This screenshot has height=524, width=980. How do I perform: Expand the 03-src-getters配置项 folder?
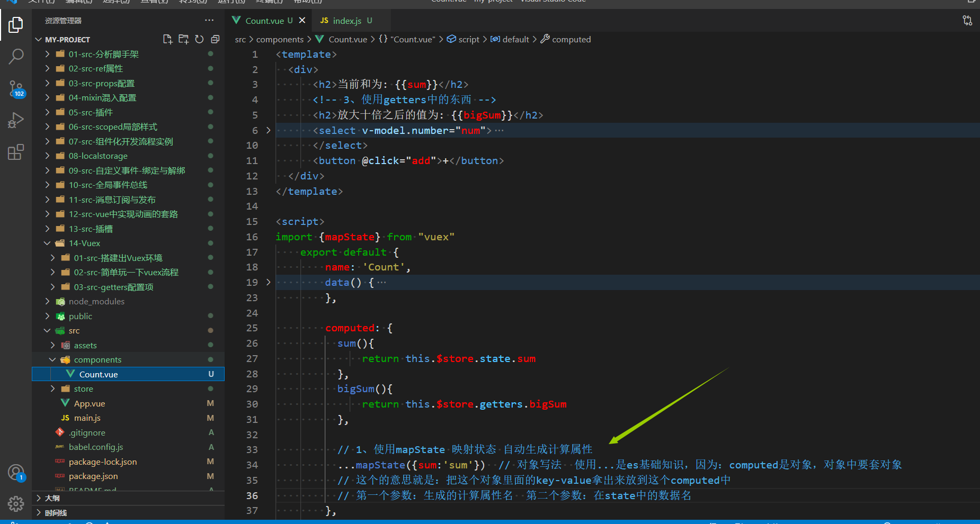pyautogui.click(x=52, y=287)
